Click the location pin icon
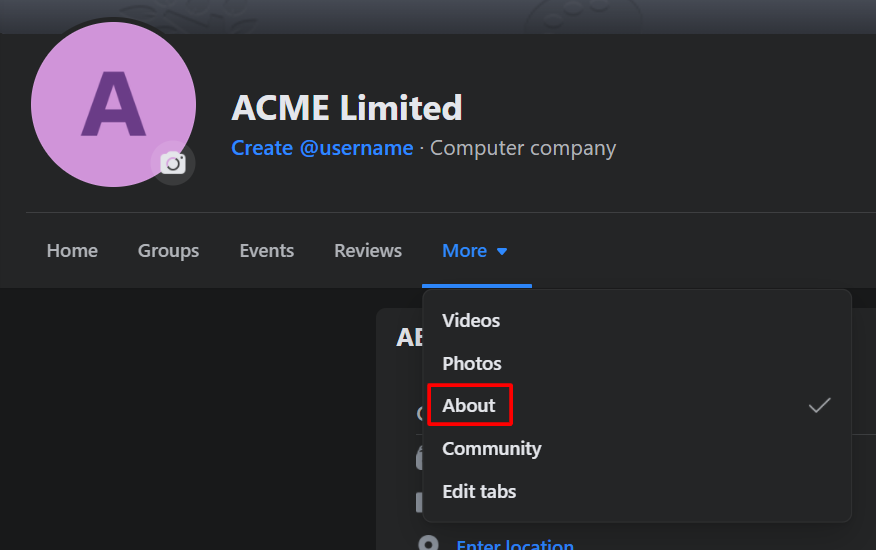 [x=429, y=543]
